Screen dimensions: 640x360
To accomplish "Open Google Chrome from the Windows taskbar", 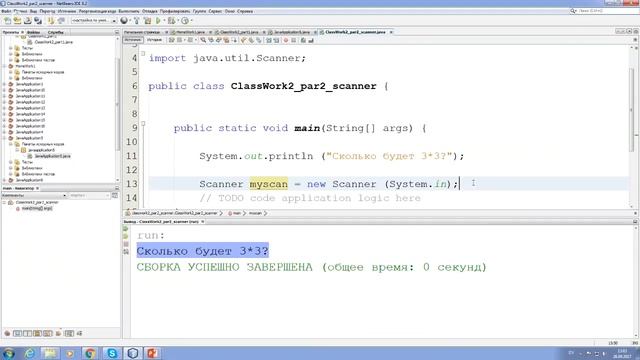I will (x=90, y=353).
